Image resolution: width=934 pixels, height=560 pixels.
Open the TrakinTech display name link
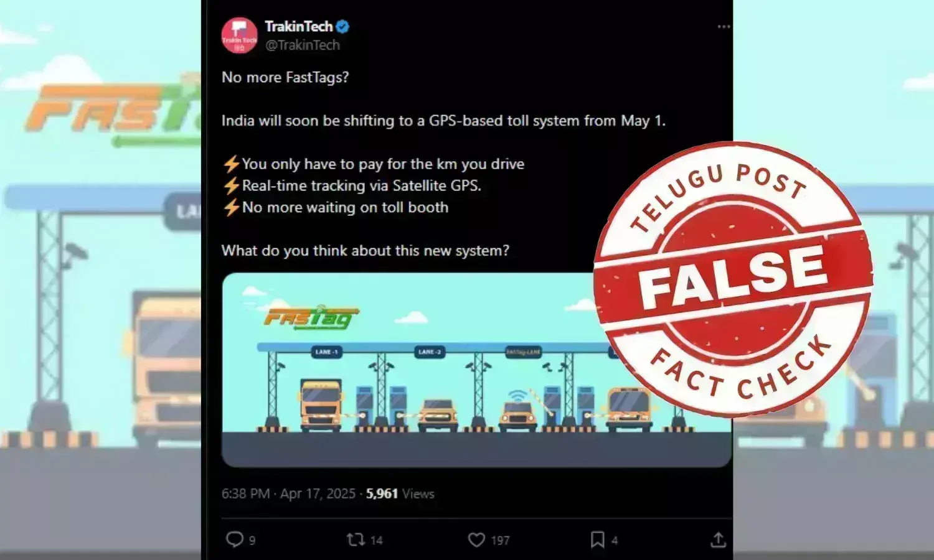[299, 26]
